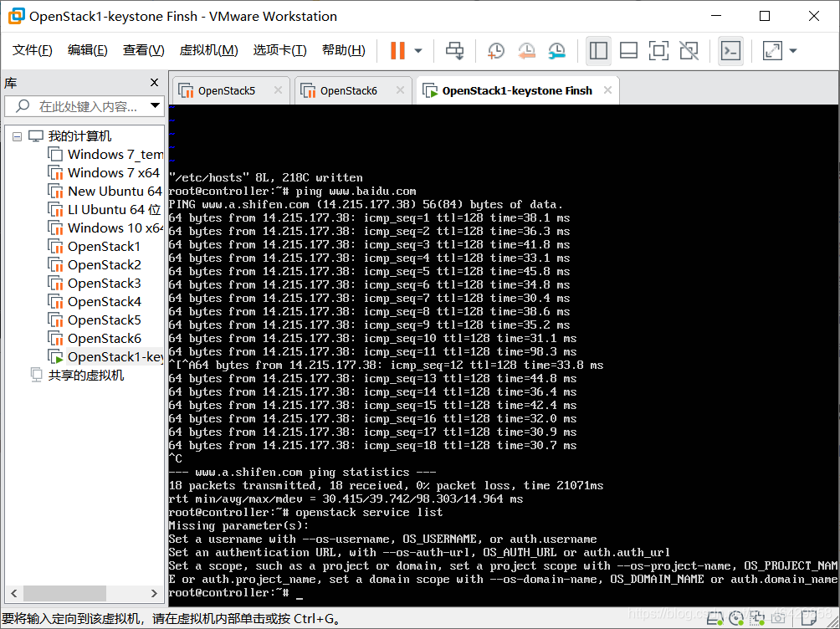Click the hard disk status icon
The image size is (840, 629).
point(715,619)
